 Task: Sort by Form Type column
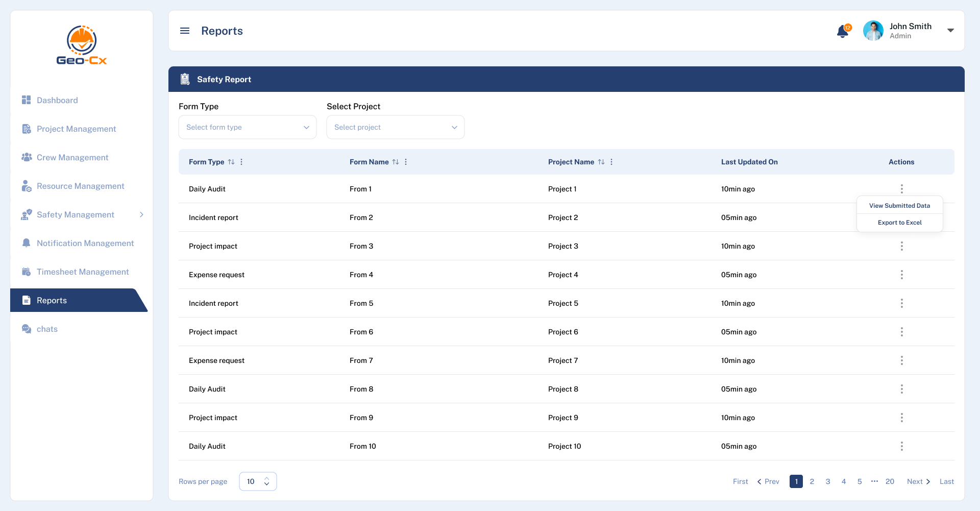(231, 162)
